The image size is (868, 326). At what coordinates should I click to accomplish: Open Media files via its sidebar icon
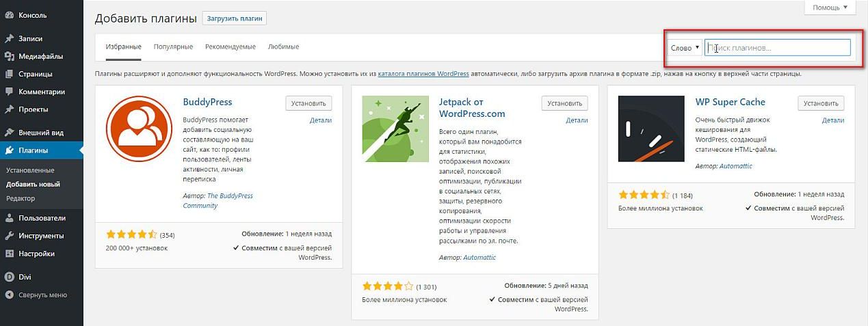click(x=10, y=57)
